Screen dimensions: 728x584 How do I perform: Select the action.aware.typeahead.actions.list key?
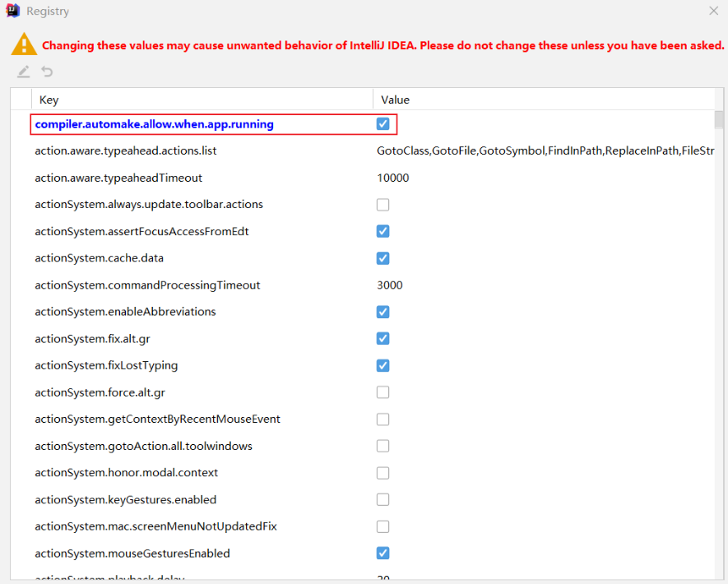[125, 151]
